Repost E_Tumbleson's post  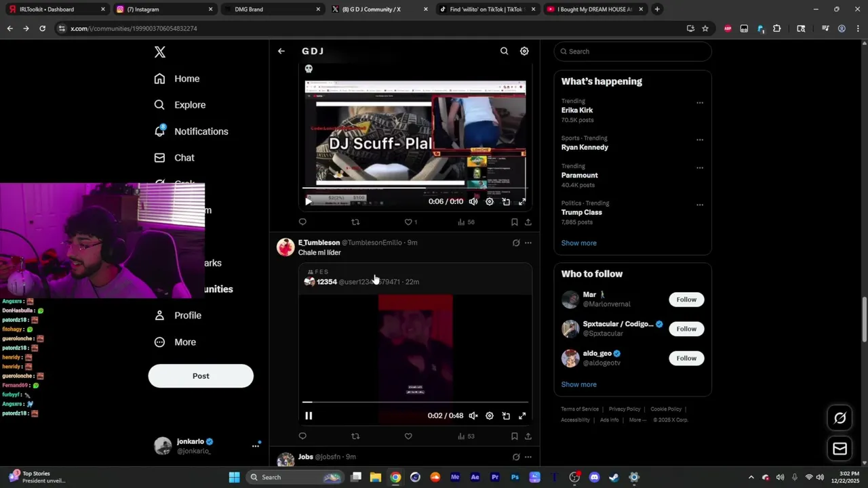[x=355, y=436]
